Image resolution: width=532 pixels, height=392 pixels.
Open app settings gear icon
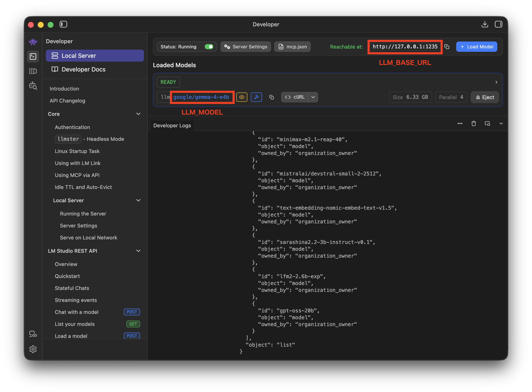pyautogui.click(x=33, y=349)
